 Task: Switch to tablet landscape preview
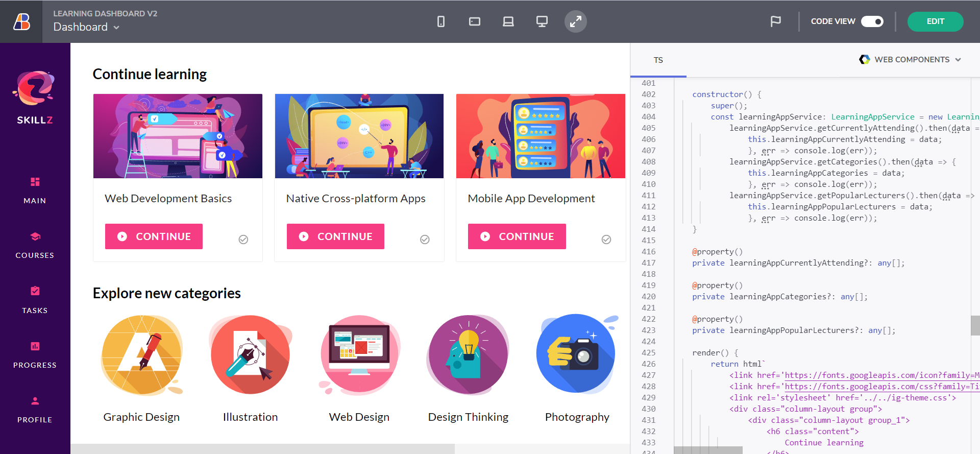[475, 21]
